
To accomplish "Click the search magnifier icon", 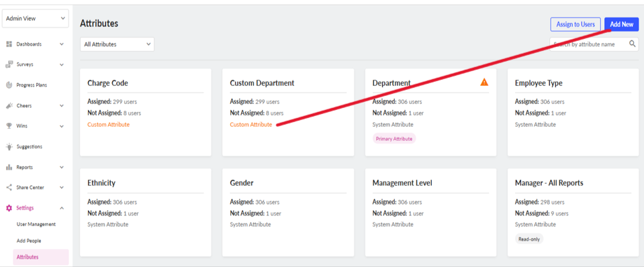I will click(x=633, y=44).
